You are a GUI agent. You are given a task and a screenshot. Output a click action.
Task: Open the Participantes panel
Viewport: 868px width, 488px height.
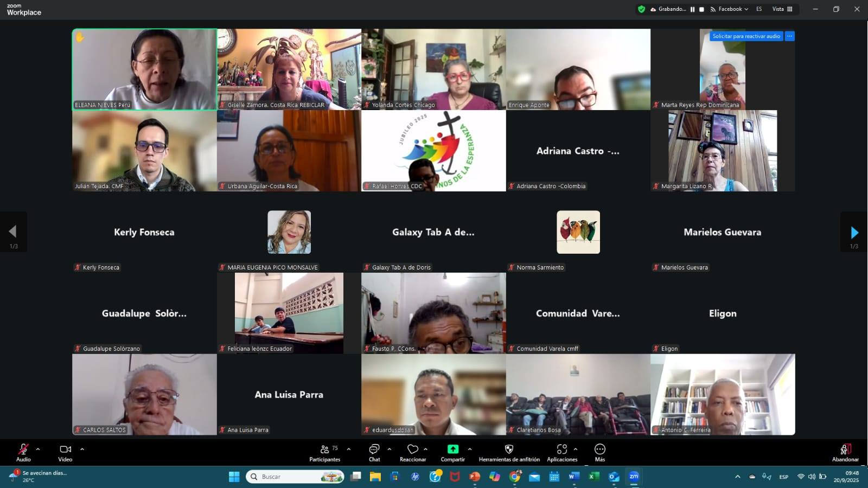click(x=324, y=452)
